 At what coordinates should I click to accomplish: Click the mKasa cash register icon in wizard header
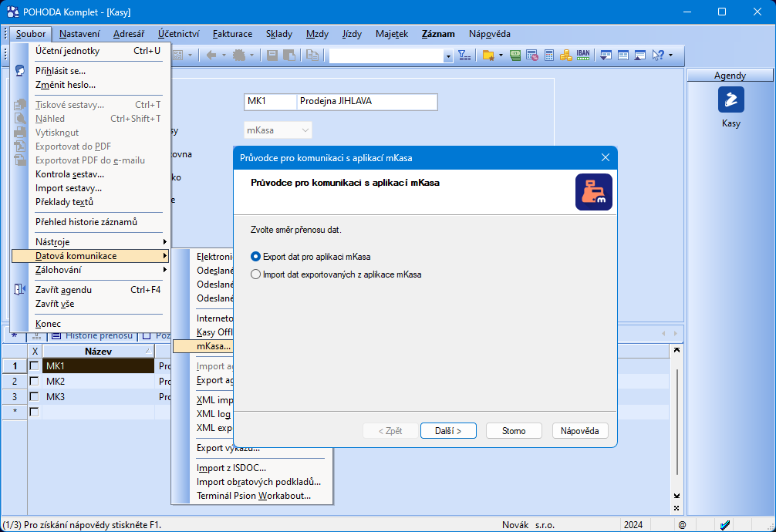pyautogui.click(x=593, y=192)
